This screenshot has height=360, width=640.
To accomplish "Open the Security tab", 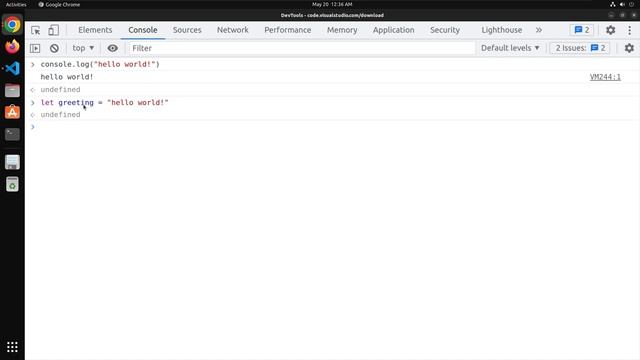I will click(445, 30).
